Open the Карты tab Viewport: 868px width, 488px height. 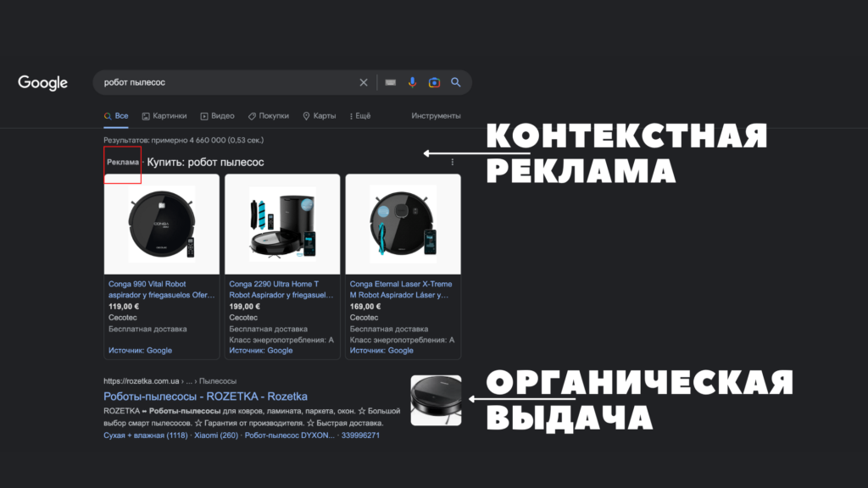click(x=320, y=116)
